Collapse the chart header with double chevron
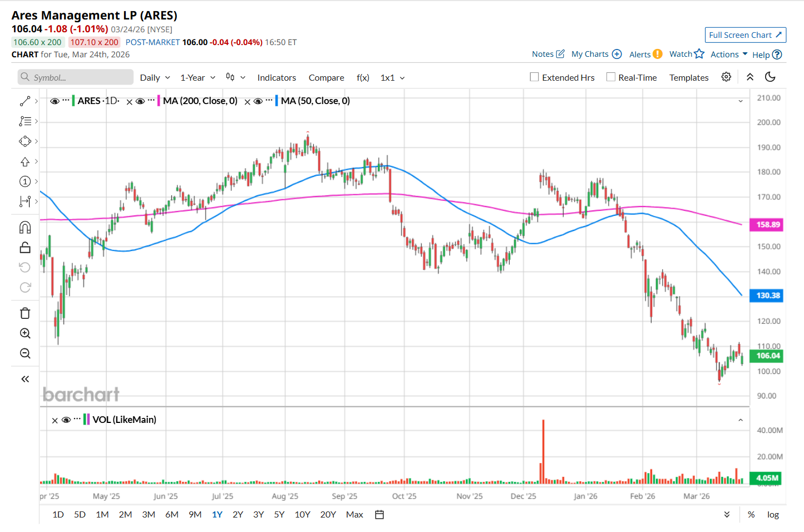Viewport: 804px width, 532px height. tap(750, 77)
